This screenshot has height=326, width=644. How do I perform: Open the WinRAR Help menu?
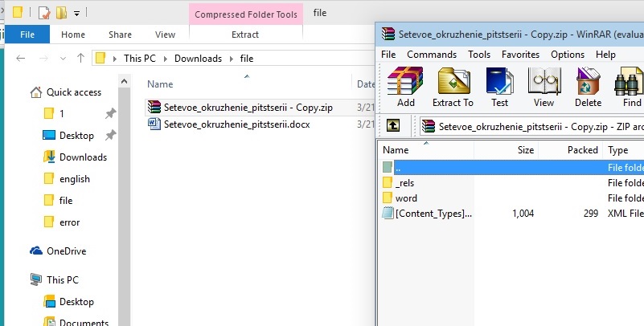click(x=605, y=55)
